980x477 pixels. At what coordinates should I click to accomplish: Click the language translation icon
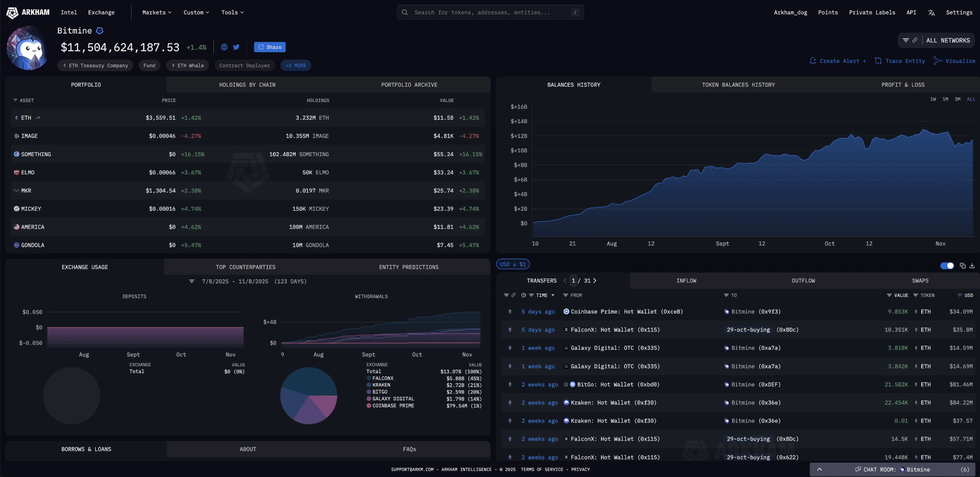coord(931,13)
